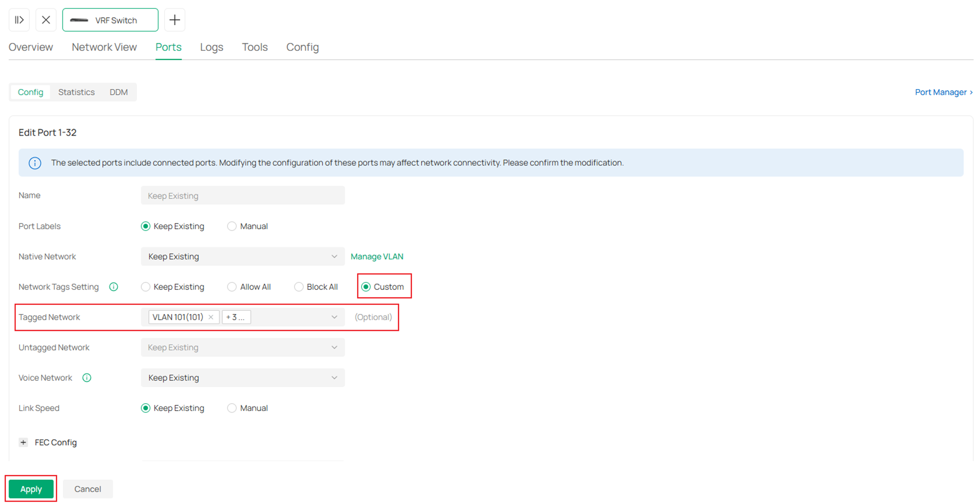Viewport: 980px width, 503px height.
Task: Click the X to close VRF Switch
Action: click(46, 20)
